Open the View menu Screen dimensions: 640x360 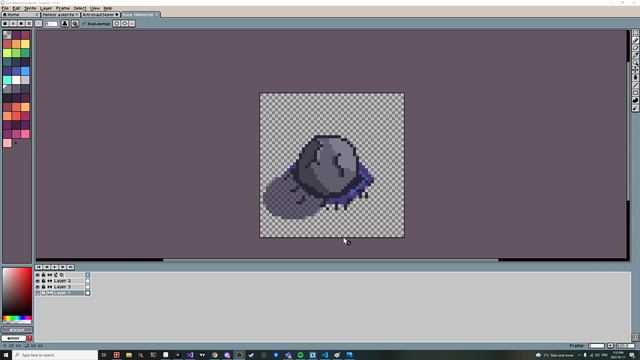[x=95, y=8]
